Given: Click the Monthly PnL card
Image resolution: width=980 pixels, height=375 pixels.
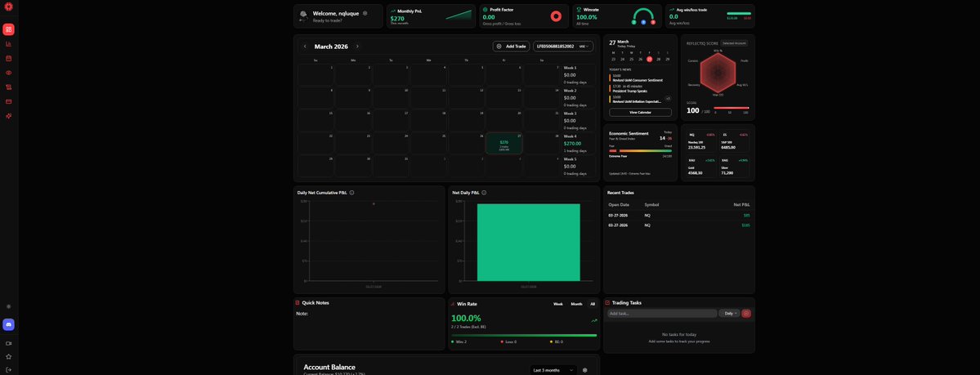Looking at the screenshot, I should 432,16.
